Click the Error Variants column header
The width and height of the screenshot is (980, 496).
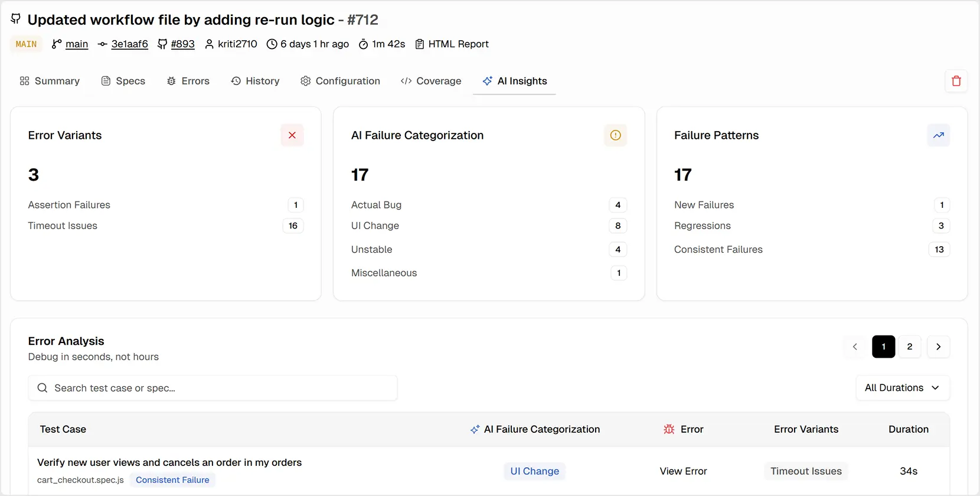pyautogui.click(x=806, y=429)
